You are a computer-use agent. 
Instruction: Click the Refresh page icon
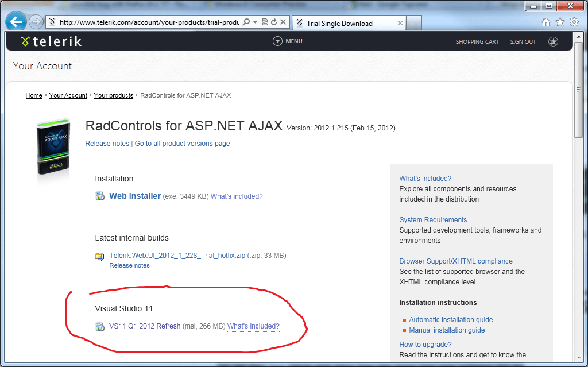(274, 22)
